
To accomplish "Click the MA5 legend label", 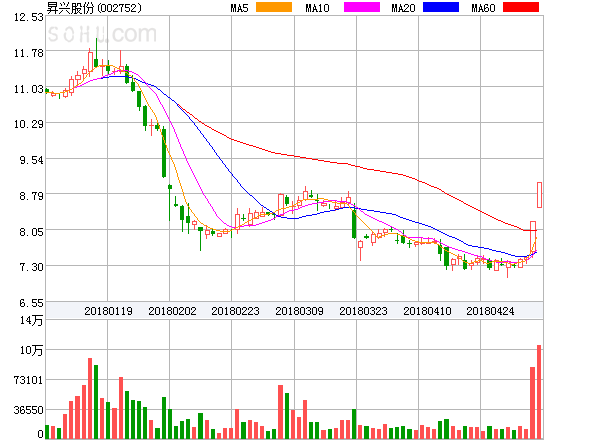I will coord(240,8).
